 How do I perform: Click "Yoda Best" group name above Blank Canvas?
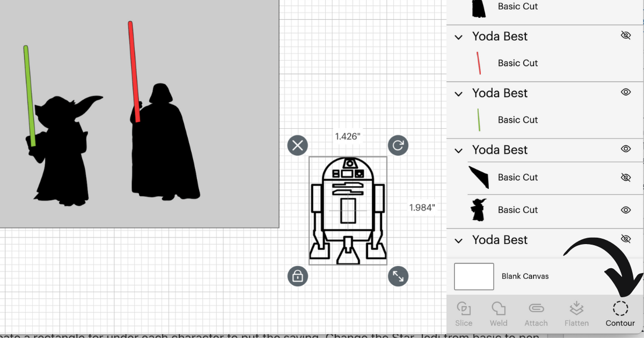pyautogui.click(x=500, y=240)
